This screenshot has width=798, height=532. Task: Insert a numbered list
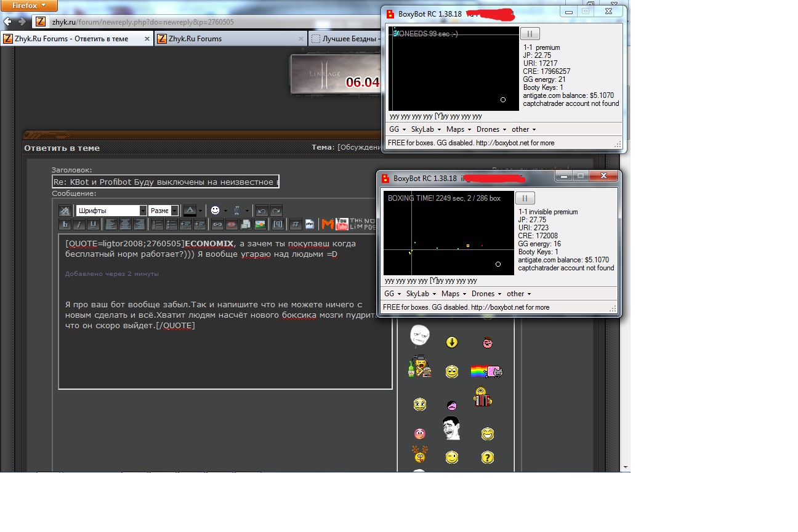[x=157, y=225]
